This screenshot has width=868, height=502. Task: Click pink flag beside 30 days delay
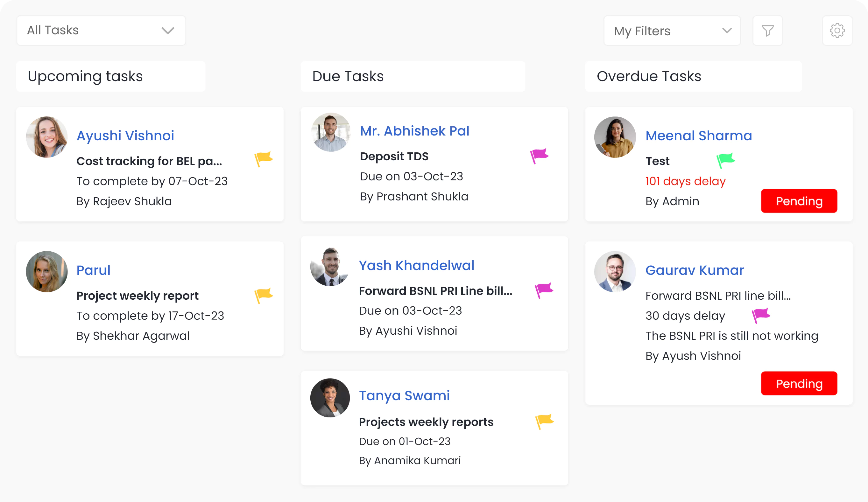[760, 315]
